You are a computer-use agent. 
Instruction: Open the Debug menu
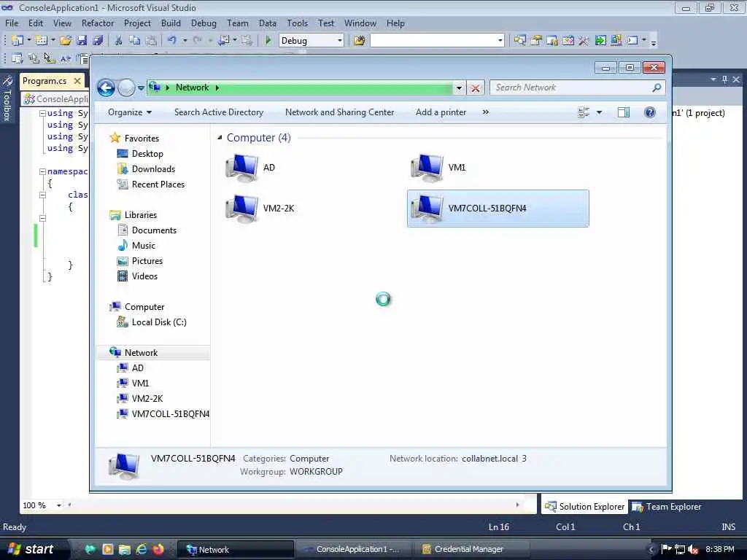[x=204, y=23]
